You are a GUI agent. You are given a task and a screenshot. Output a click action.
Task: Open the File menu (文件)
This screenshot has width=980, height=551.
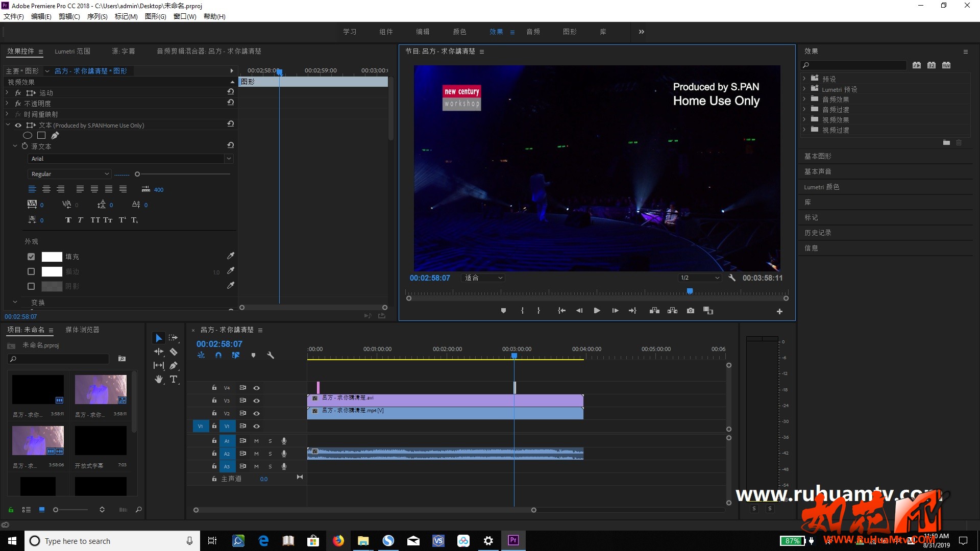tap(14, 16)
